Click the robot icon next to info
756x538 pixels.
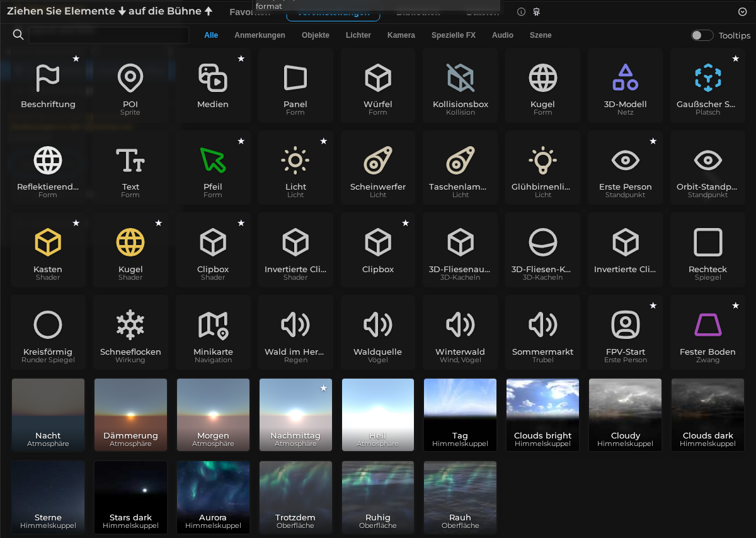click(x=536, y=11)
